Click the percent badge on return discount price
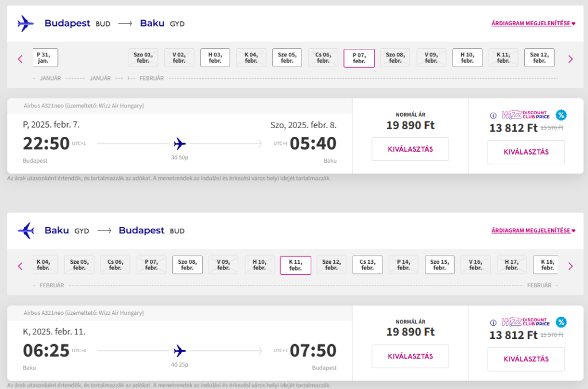Screen dimensions: 588x389 coord(561,322)
